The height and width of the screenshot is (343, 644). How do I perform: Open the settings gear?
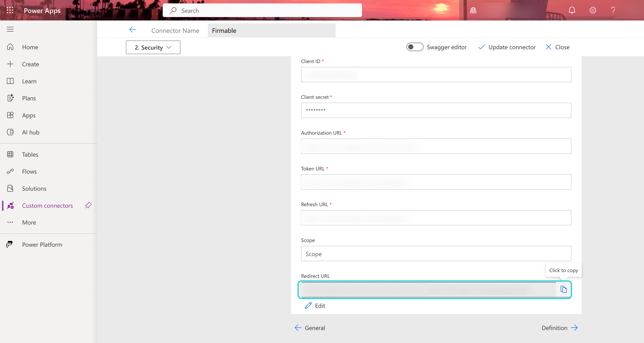593,10
